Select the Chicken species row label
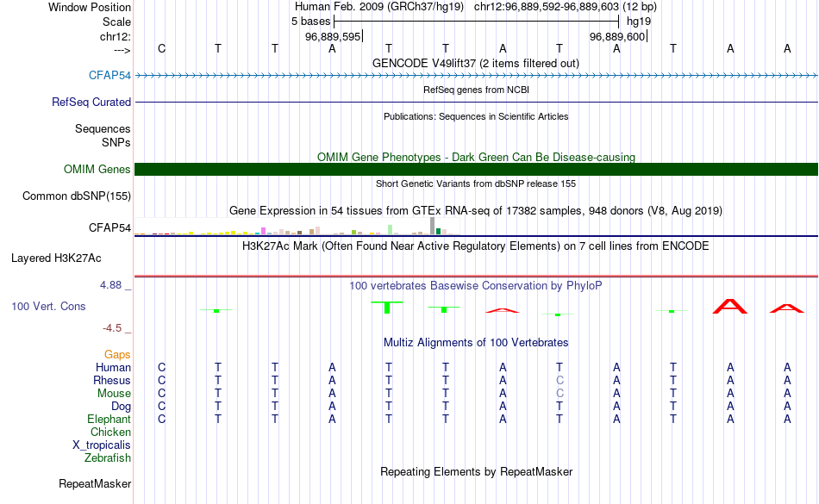This screenshot has height=504, width=819. (x=110, y=432)
